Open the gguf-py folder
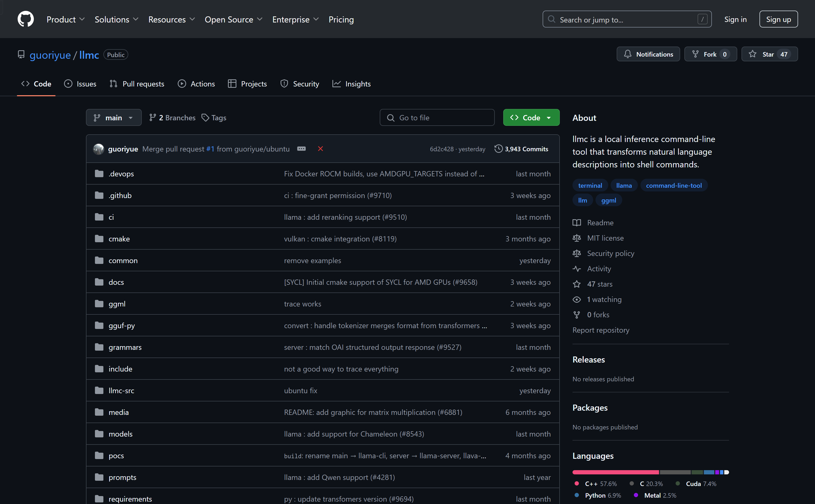 [122, 325]
